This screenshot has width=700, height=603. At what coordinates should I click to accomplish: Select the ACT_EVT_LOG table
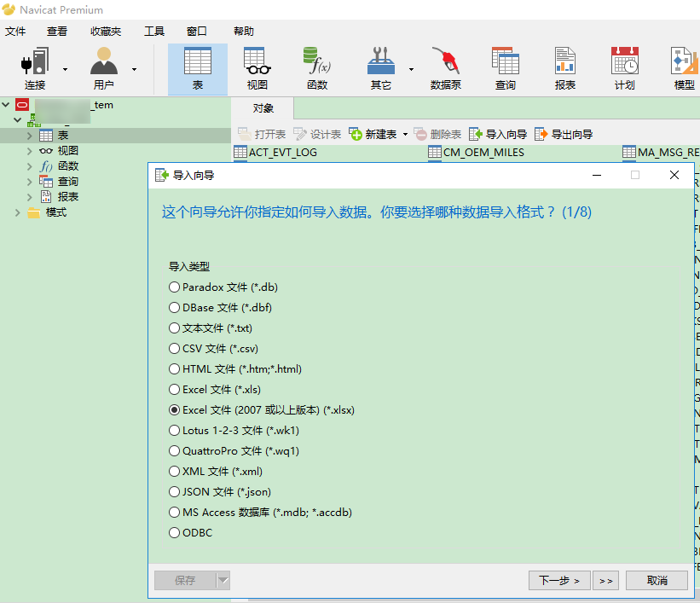[275, 153]
